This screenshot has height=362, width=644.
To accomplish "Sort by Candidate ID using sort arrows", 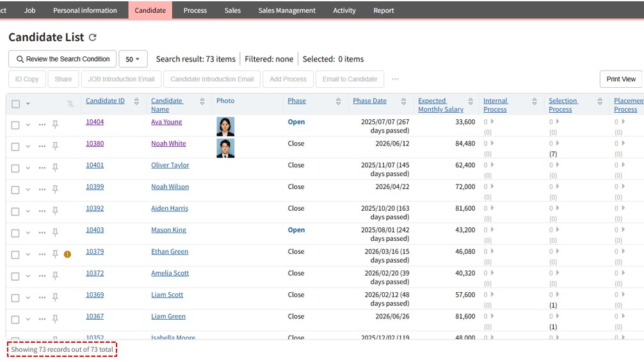I will point(136,101).
